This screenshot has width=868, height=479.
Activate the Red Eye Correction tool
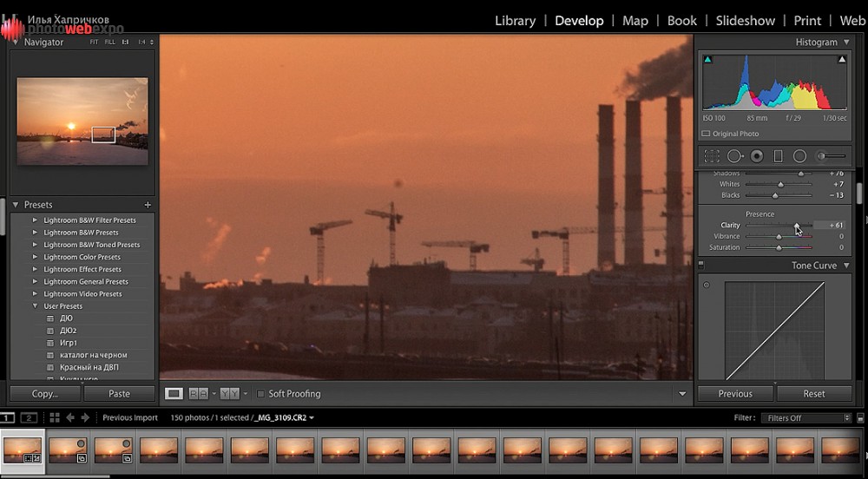coord(757,156)
